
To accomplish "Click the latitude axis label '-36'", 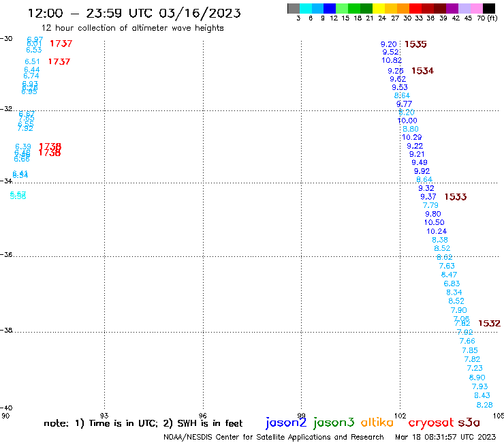I will [x=6, y=254].
